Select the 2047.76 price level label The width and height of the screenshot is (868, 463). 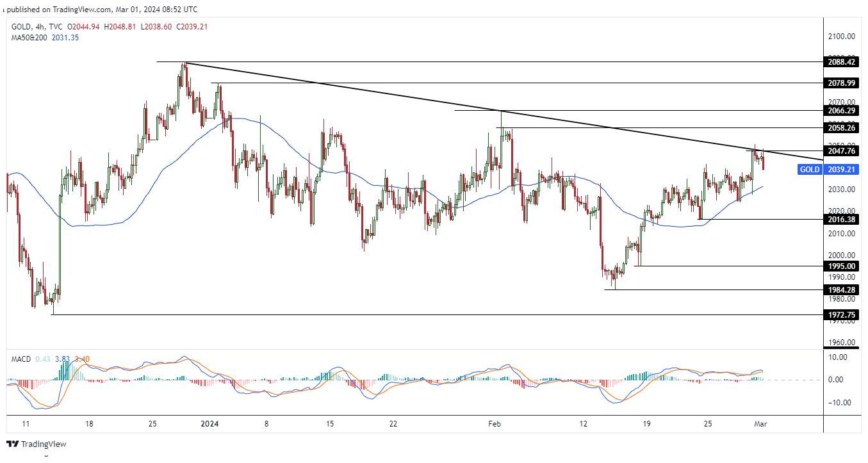[842, 151]
